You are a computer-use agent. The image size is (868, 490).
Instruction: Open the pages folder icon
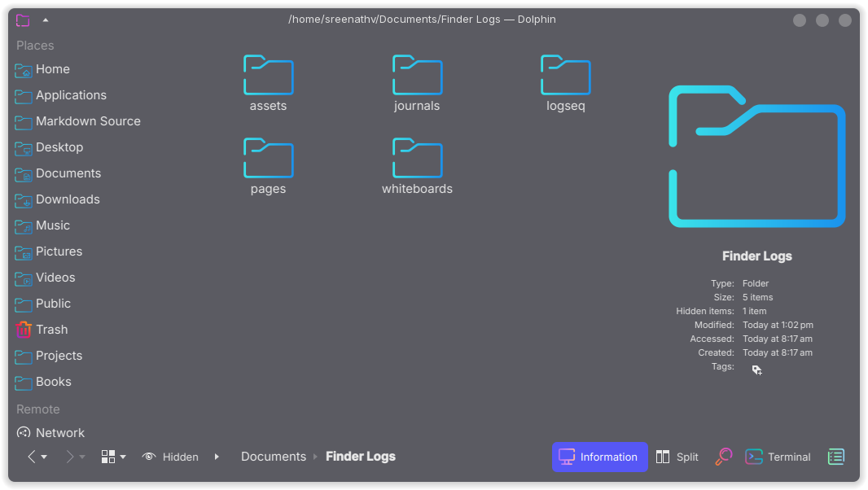(269, 158)
